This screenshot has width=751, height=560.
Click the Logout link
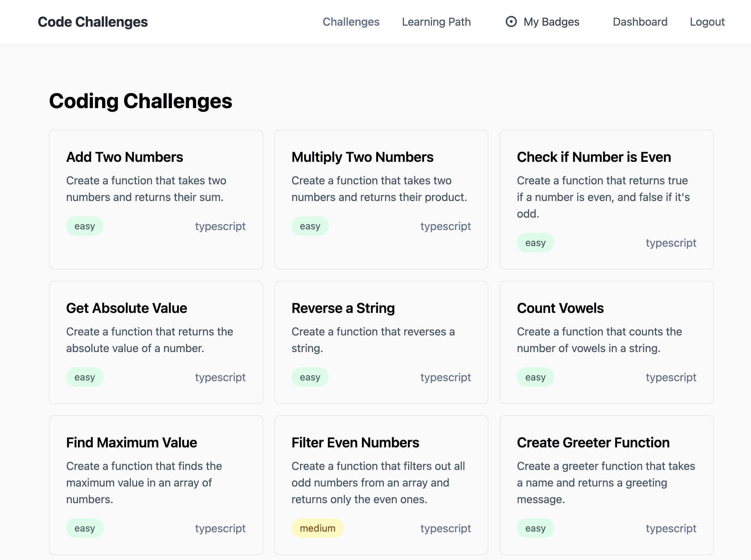[707, 22]
